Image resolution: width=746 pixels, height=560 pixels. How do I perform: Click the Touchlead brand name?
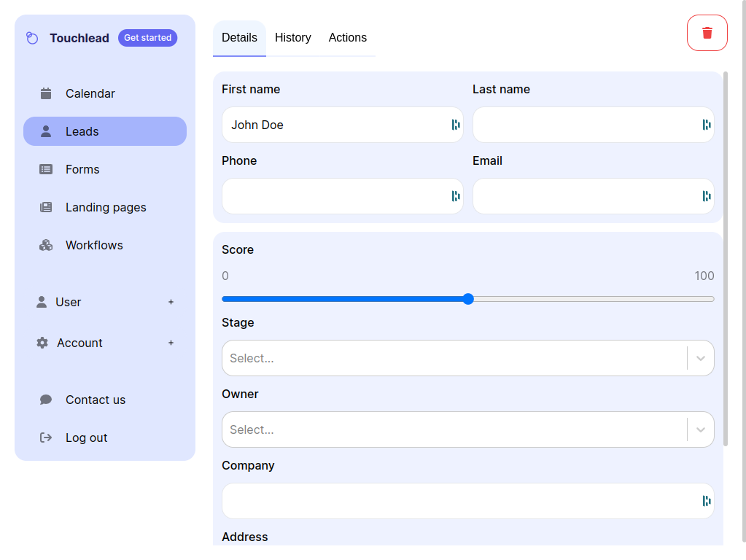(x=79, y=38)
